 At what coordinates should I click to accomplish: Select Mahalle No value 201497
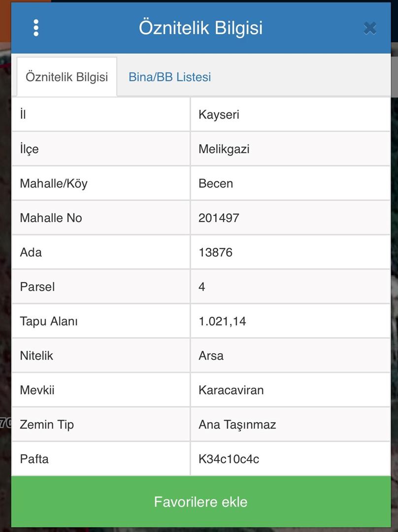tap(219, 218)
